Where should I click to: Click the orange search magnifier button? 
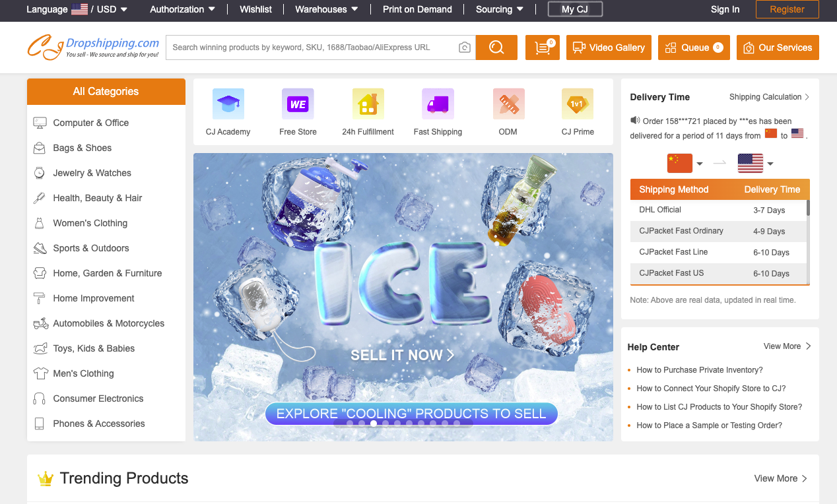(496, 47)
